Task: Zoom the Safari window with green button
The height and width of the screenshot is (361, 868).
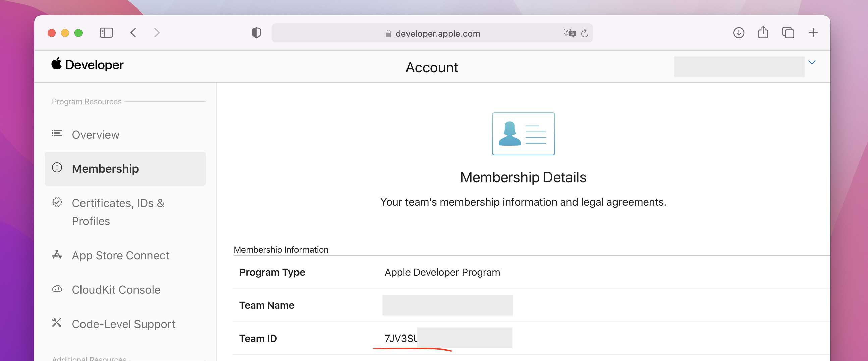Action: pyautogui.click(x=78, y=33)
